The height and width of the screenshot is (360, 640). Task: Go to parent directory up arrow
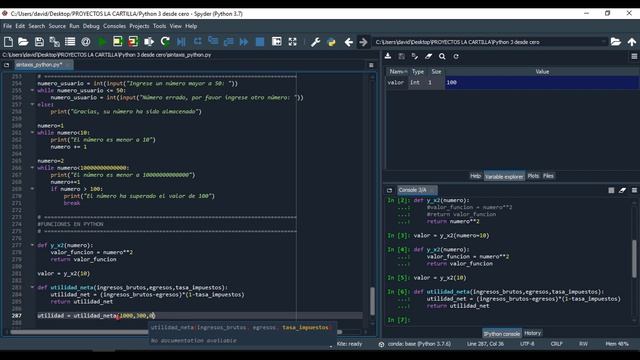pyautogui.click(x=632, y=42)
